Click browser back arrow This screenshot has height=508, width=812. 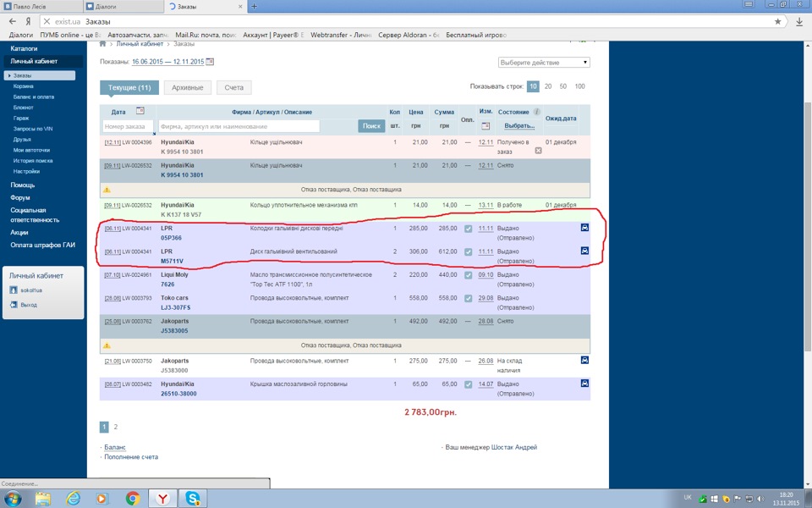pyautogui.click(x=13, y=22)
